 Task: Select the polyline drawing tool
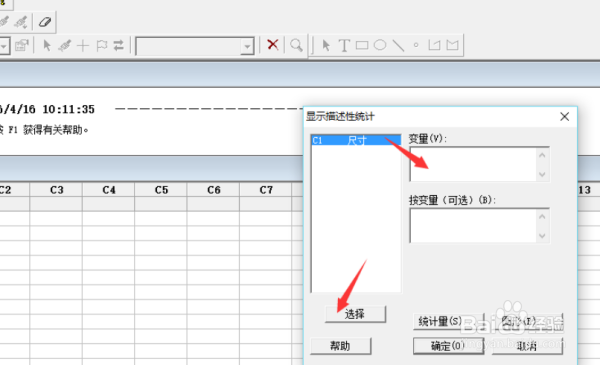(434, 45)
